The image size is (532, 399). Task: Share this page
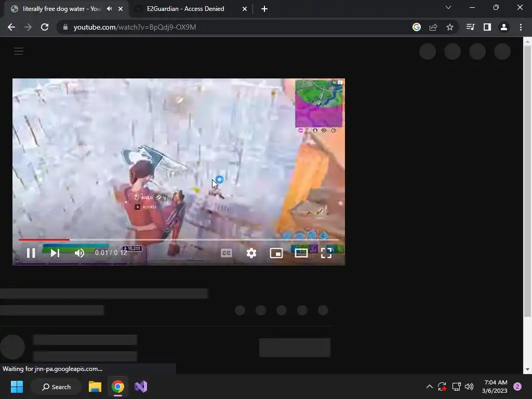tap(433, 27)
